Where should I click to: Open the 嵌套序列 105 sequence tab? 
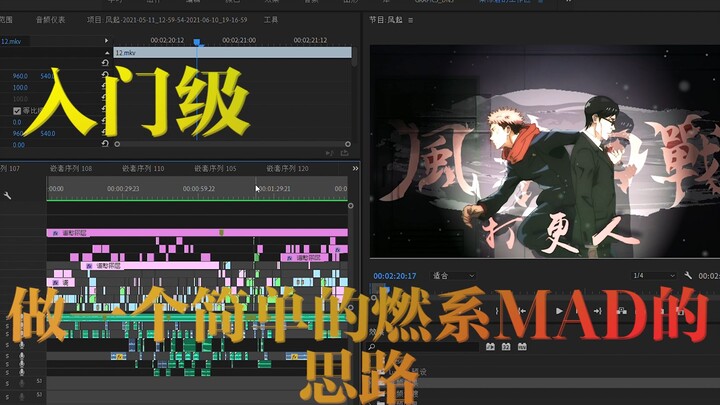(x=215, y=169)
